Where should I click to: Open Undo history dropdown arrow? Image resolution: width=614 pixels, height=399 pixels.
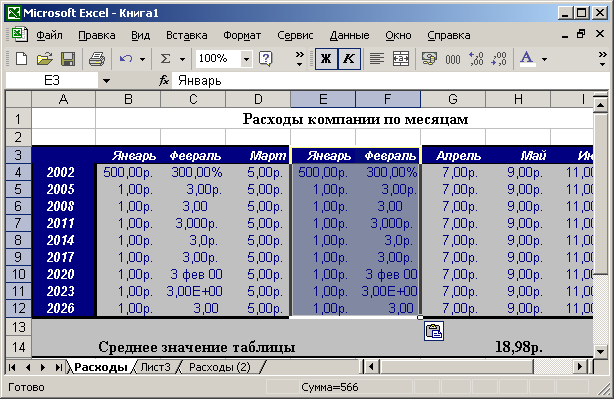(x=143, y=60)
